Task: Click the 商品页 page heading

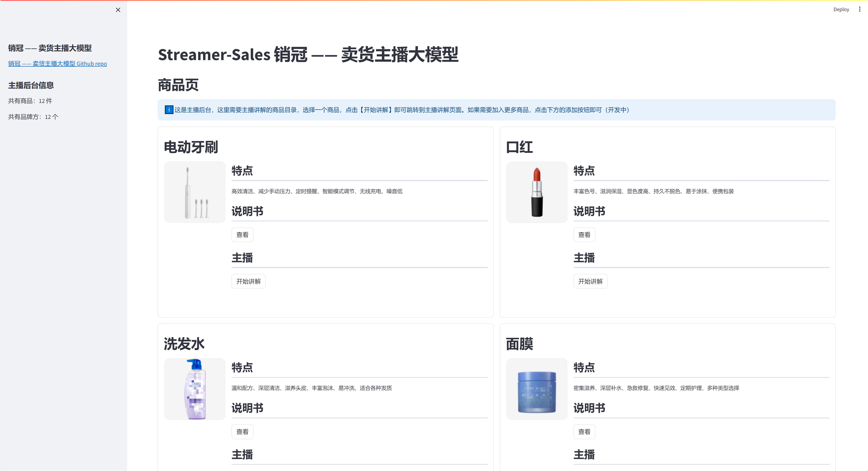Action: [178, 85]
